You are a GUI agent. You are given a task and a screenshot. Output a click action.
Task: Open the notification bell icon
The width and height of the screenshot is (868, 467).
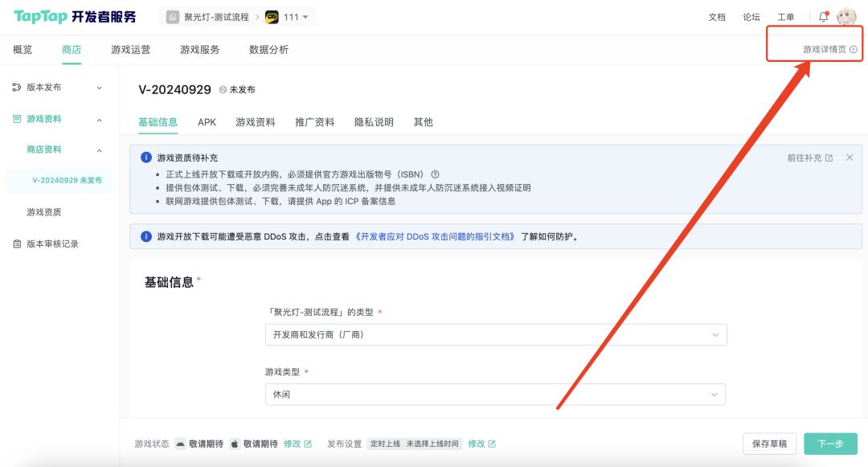point(824,17)
